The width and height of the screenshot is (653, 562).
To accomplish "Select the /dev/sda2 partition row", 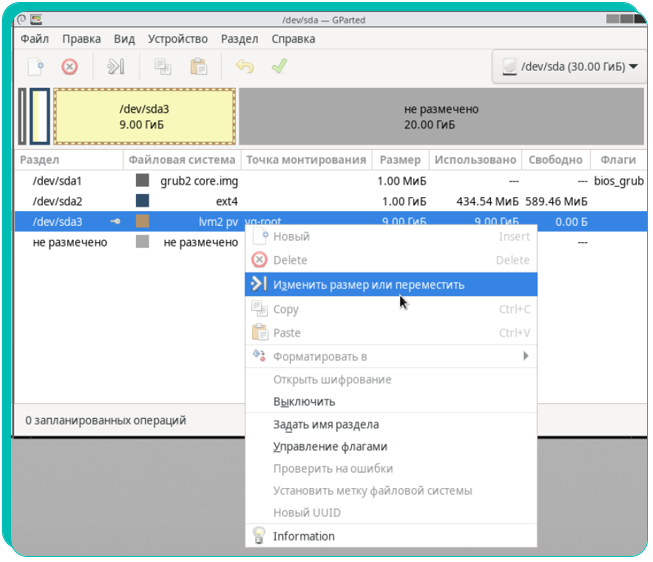I will pyautogui.click(x=331, y=201).
